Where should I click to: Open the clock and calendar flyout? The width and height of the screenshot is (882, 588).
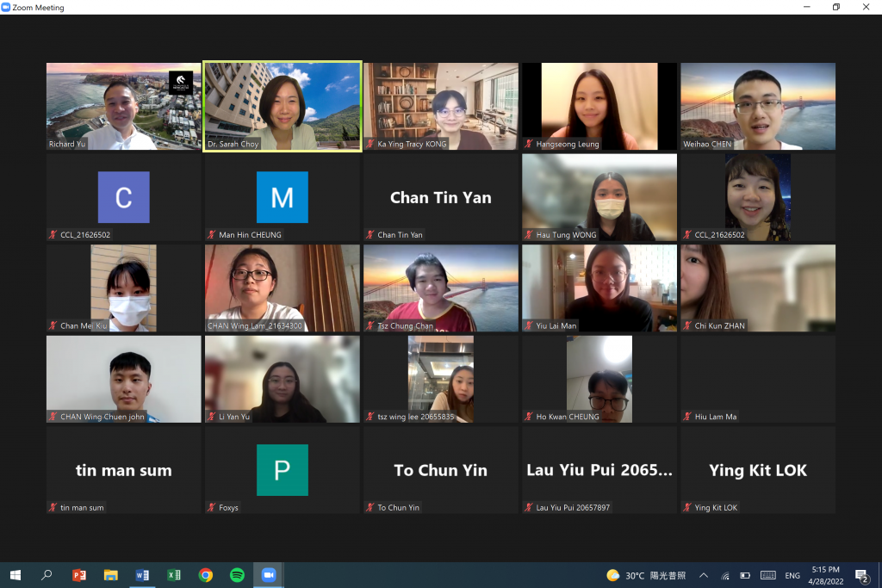pyautogui.click(x=826, y=575)
